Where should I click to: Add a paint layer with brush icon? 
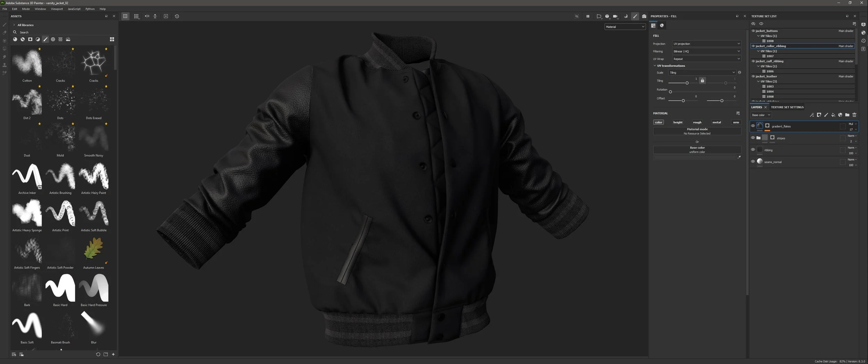click(x=826, y=115)
